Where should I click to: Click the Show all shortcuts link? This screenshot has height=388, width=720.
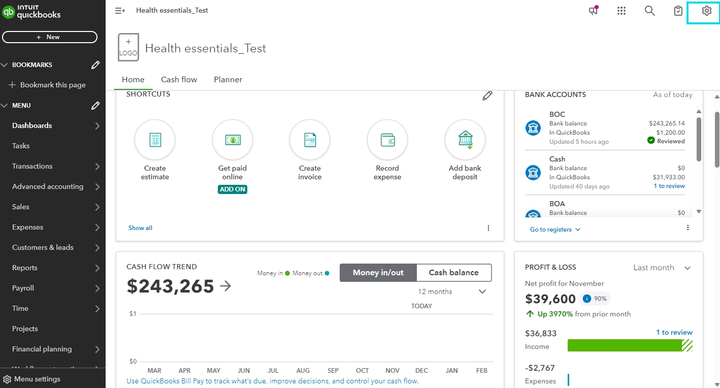[140, 228]
